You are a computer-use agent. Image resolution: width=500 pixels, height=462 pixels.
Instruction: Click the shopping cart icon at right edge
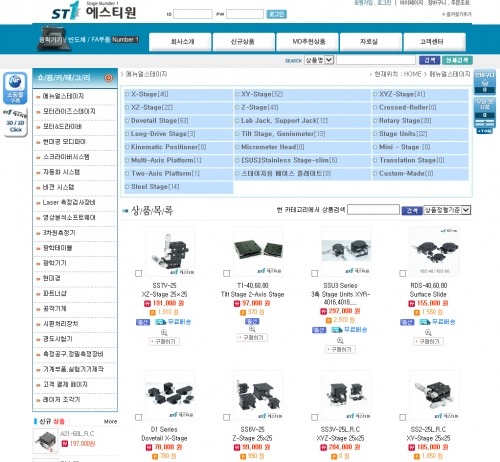pos(485,82)
